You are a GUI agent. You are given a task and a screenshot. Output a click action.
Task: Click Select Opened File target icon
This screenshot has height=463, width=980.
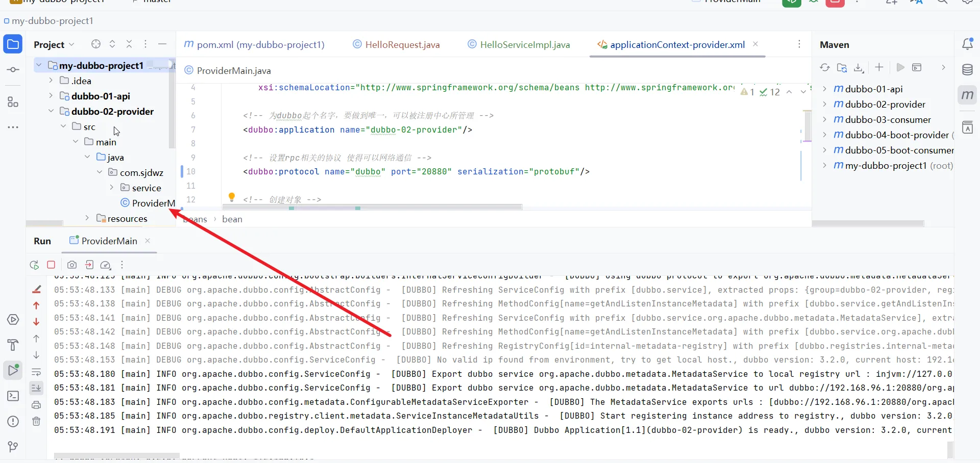point(95,44)
